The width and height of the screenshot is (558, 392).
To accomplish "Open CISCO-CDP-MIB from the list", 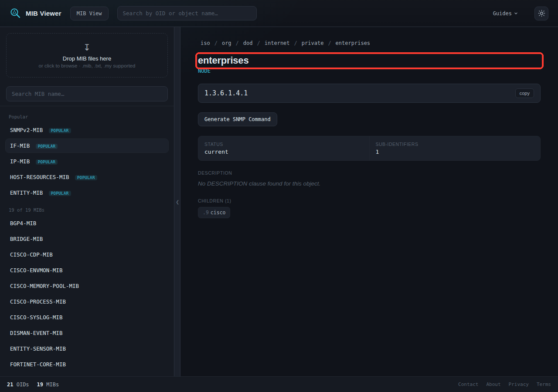I will pyautogui.click(x=87, y=255).
